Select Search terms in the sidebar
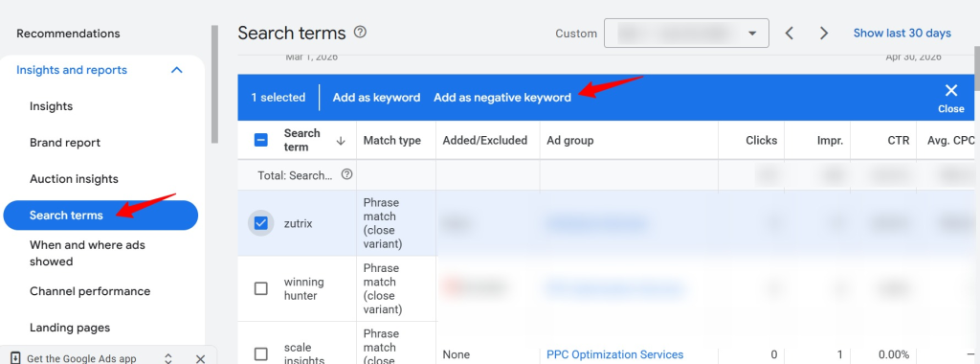 (x=100, y=216)
